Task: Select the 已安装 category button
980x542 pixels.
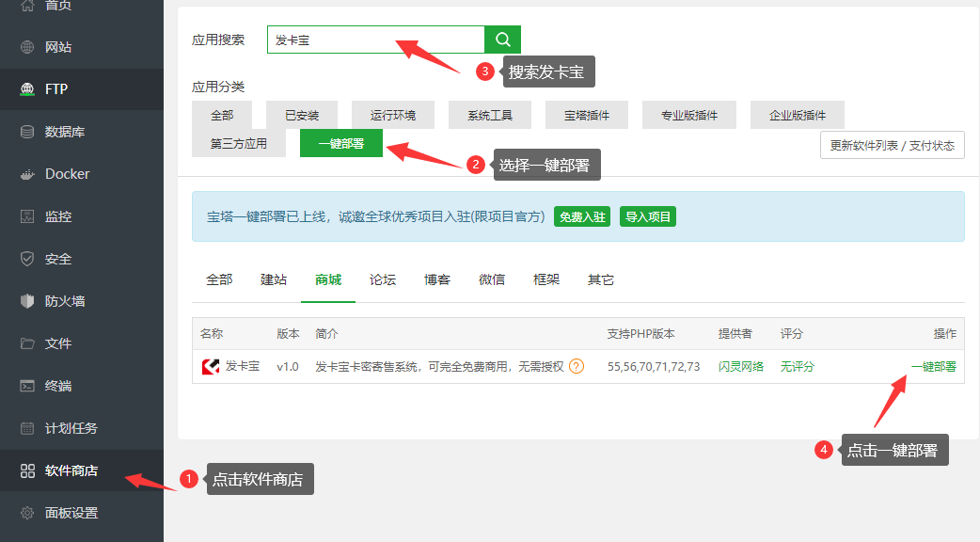Action: 302,115
